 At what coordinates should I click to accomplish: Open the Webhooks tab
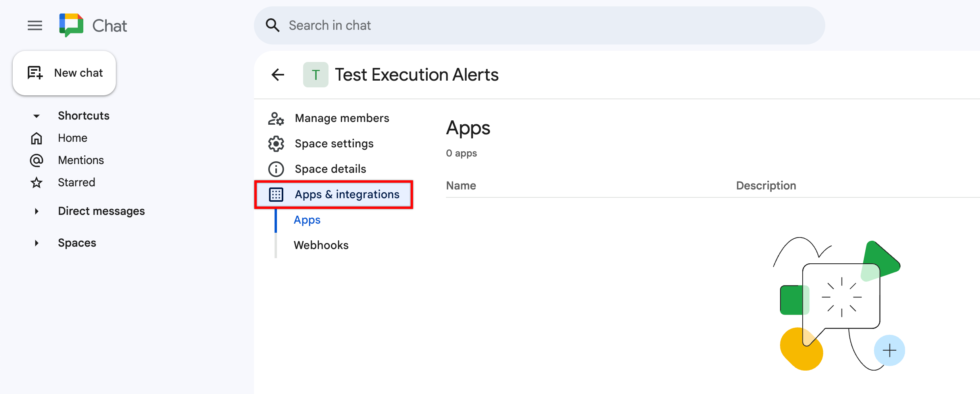(x=321, y=245)
